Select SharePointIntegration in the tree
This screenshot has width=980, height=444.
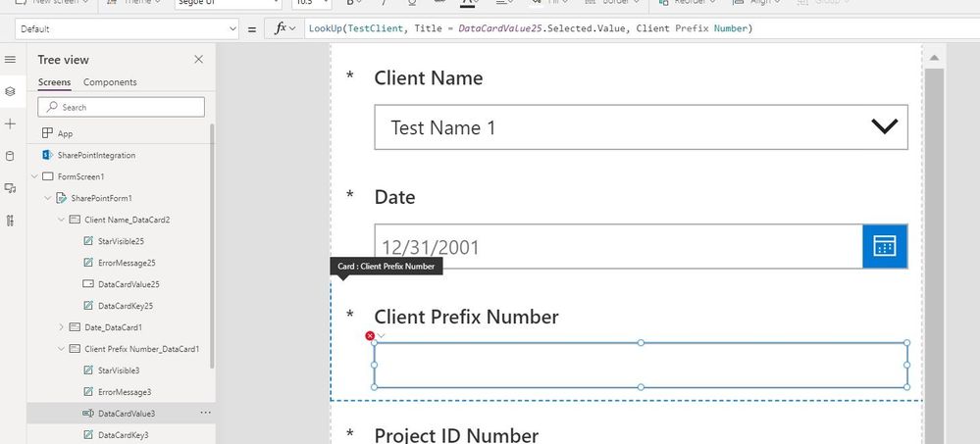coord(96,155)
